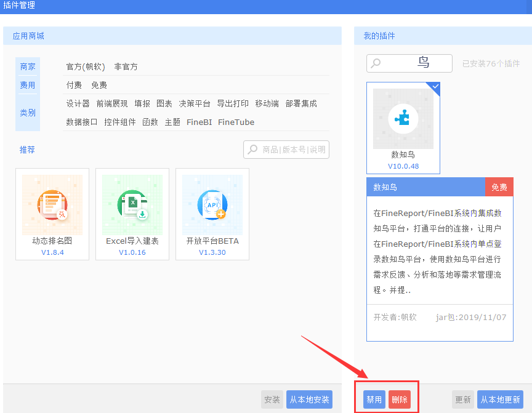Select the 控件组件 category
The width and height of the screenshot is (532, 413).
point(120,122)
